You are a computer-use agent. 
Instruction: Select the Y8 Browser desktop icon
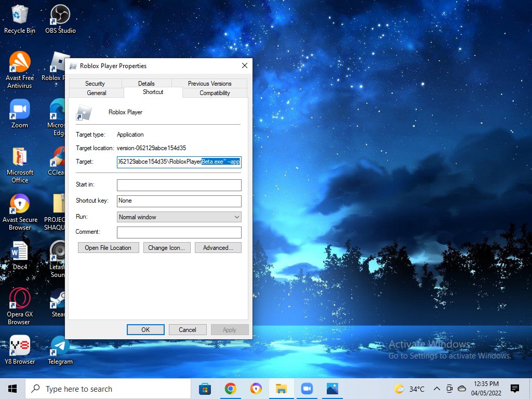coord(20,350)
